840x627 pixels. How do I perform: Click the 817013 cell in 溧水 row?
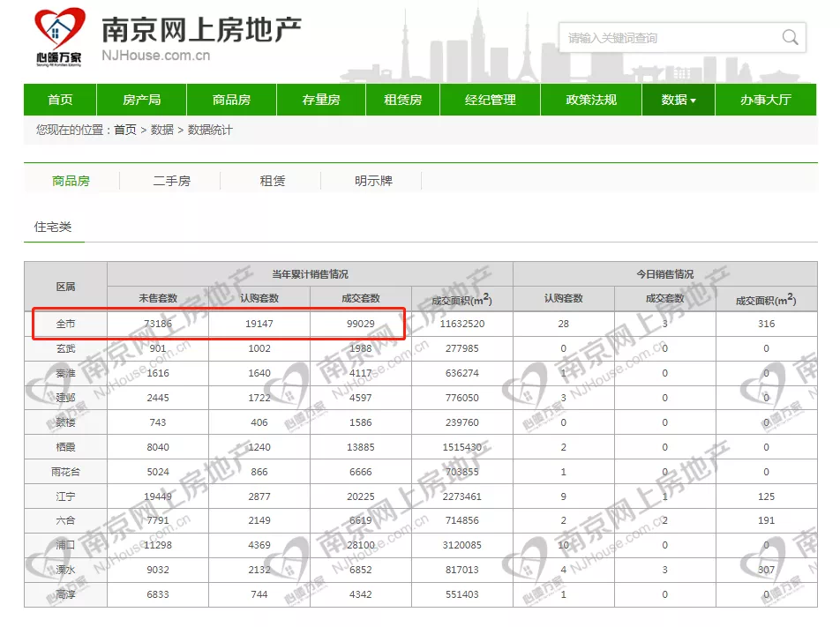pyautogui.click(x=461, y=570)
